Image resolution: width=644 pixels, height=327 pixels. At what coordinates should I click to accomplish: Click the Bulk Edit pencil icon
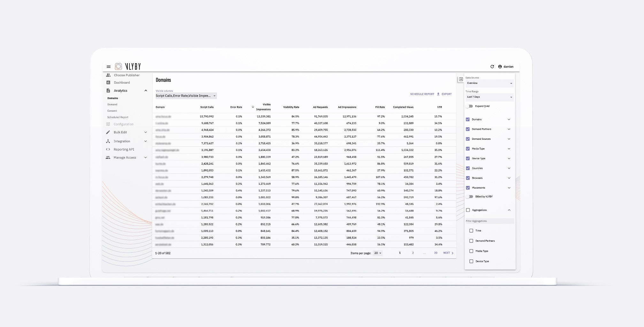coord(108,132)
